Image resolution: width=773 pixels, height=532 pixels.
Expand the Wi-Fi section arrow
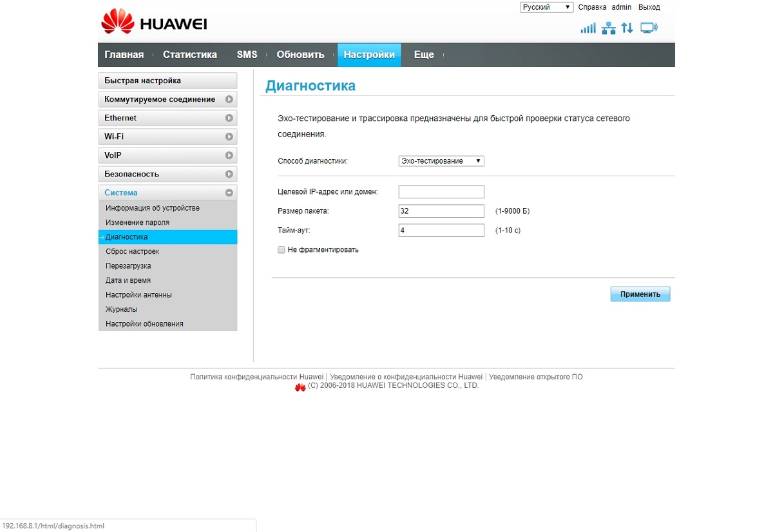[229, 137]
